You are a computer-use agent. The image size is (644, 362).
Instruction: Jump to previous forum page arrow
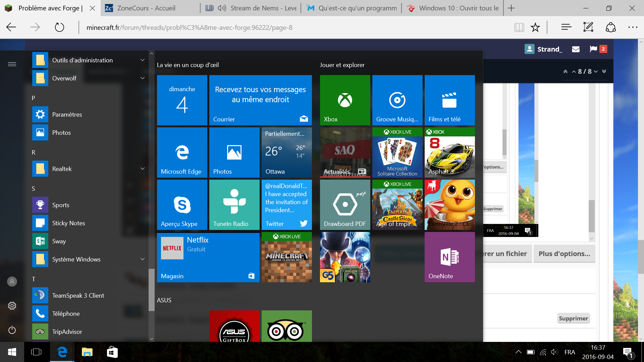click(574, 71)
